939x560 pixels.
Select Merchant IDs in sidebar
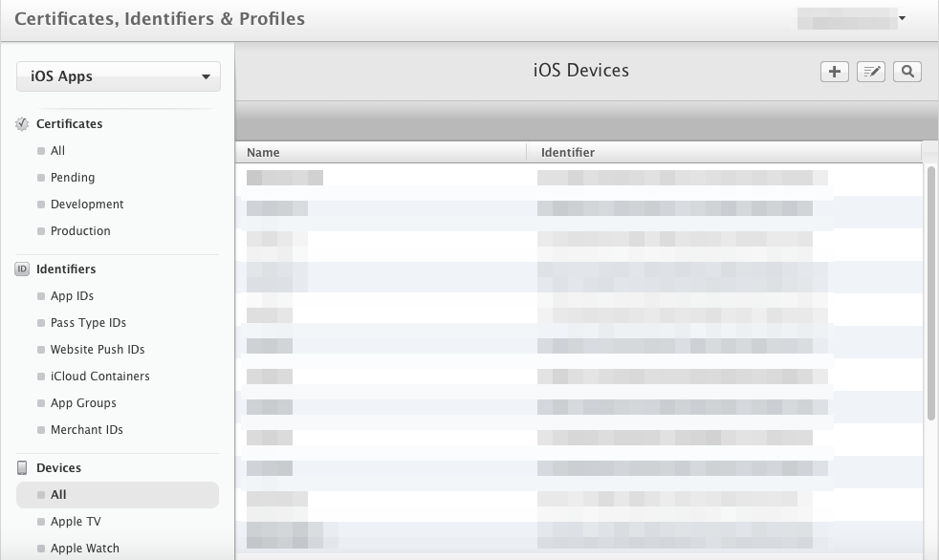(87, 430)
